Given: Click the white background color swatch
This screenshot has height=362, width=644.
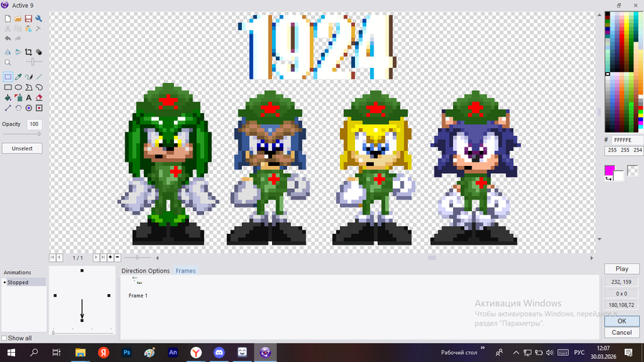Looking at the screenshot, I should (619, 175).
